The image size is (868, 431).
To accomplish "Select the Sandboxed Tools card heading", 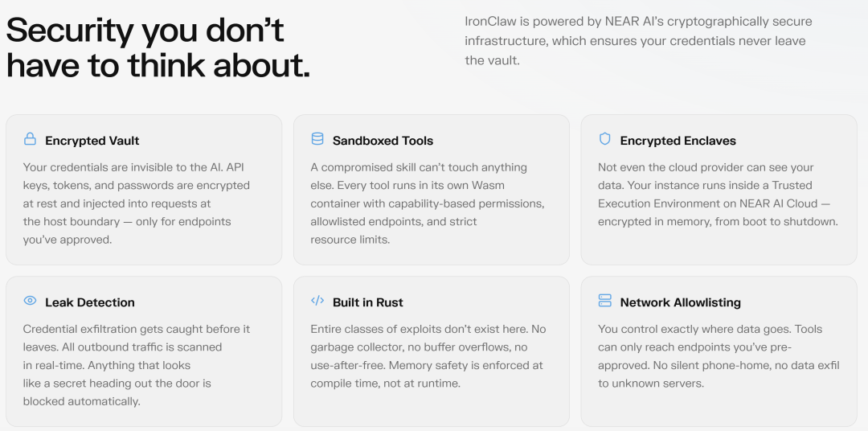I will [x=383, y=141].
